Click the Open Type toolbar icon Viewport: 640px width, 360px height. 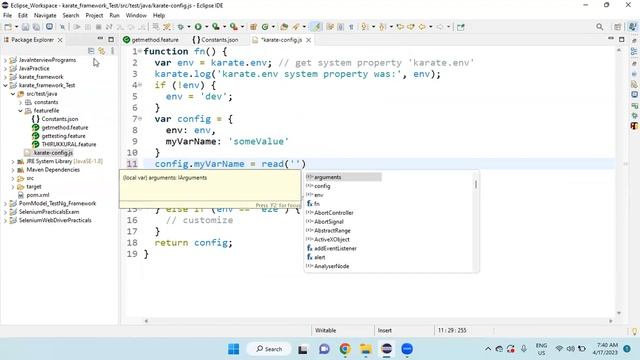pos(284,27)
